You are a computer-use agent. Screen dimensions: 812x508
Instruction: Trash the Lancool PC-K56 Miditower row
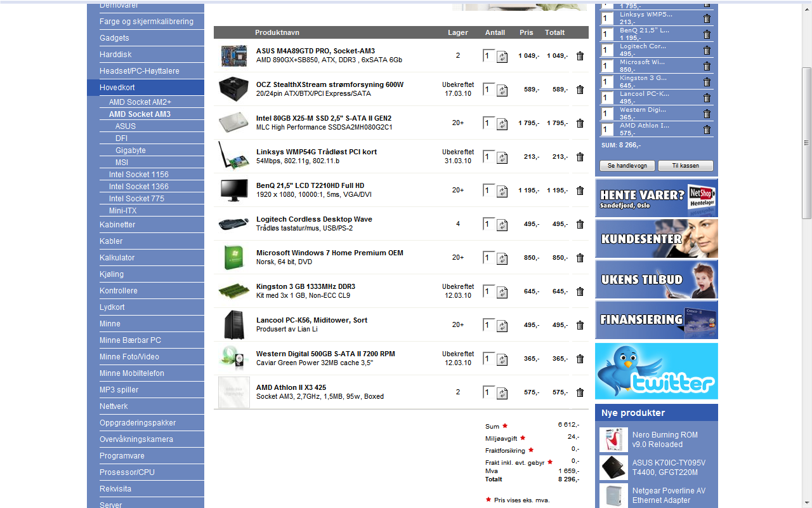coord(580,325)
